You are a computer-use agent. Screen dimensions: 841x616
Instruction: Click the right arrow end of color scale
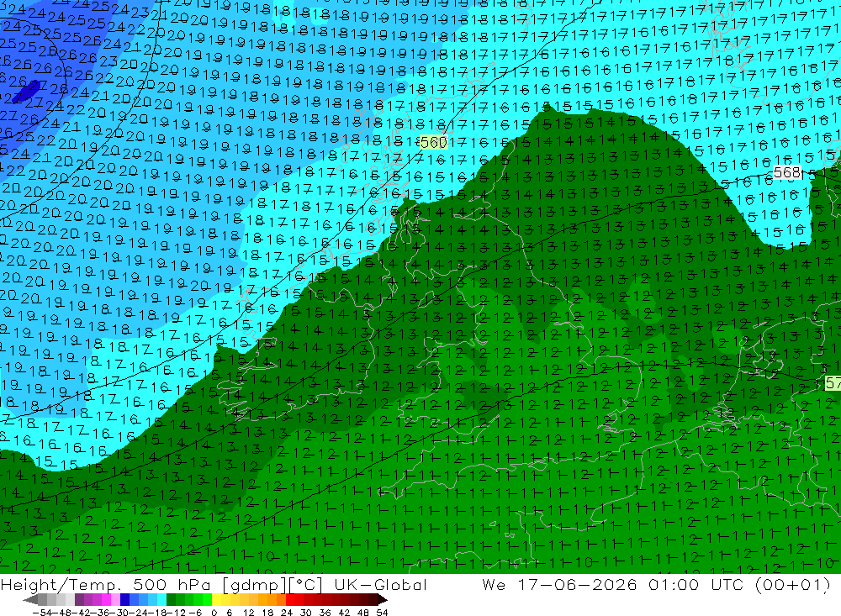[x=383, y=600]
